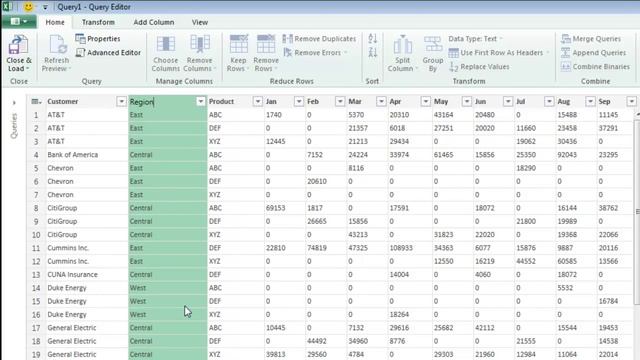Open the Feb column filter dropdown

click(x=340, y=101)
